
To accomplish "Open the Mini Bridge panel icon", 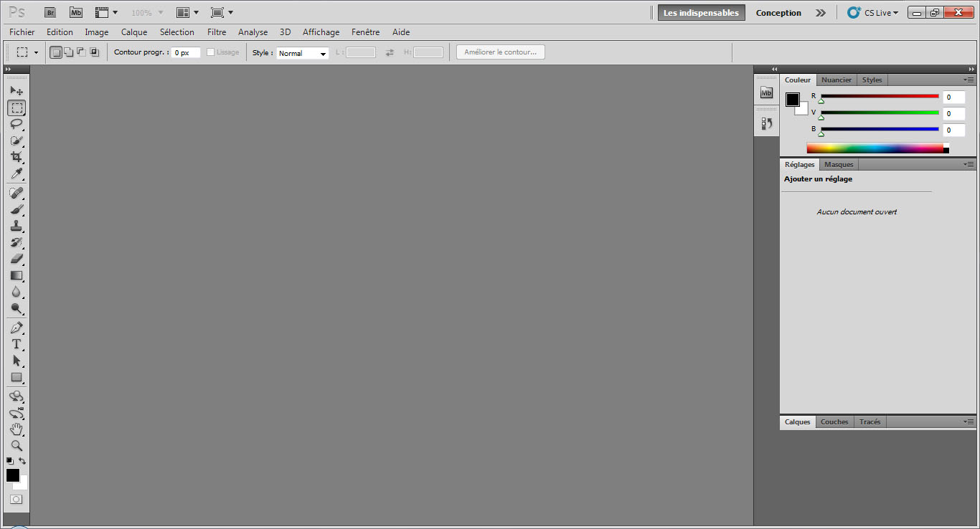I will pos(766,92).
